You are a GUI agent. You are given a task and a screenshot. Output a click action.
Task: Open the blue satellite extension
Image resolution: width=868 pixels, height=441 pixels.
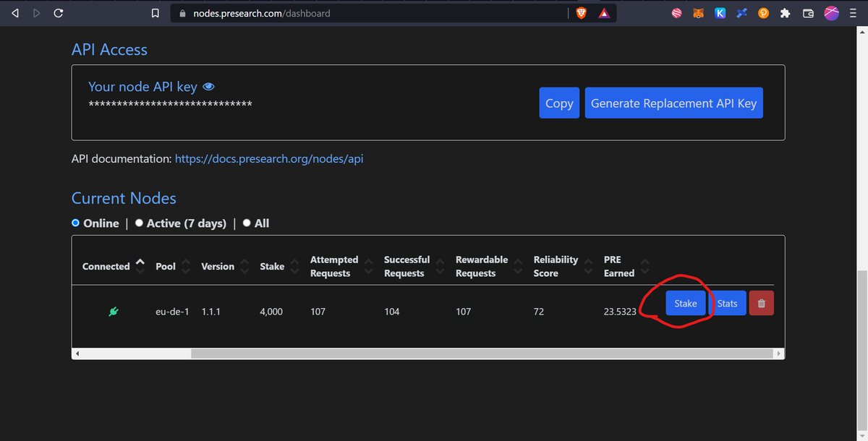point(741,13)
